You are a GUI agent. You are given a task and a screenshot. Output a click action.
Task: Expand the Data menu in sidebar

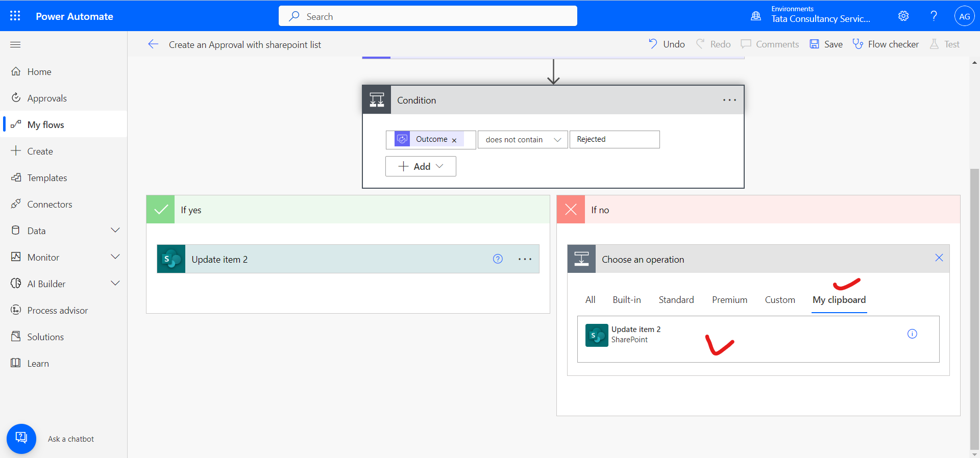coord(115,231)
